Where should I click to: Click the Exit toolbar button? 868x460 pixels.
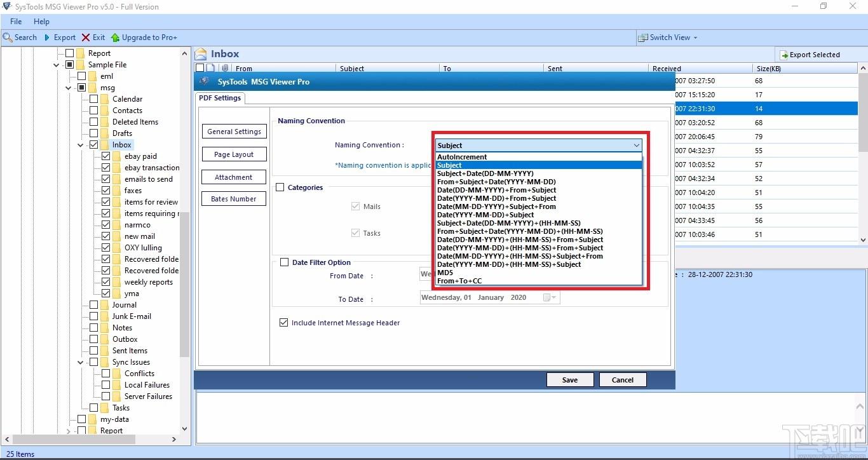point(93,37)
